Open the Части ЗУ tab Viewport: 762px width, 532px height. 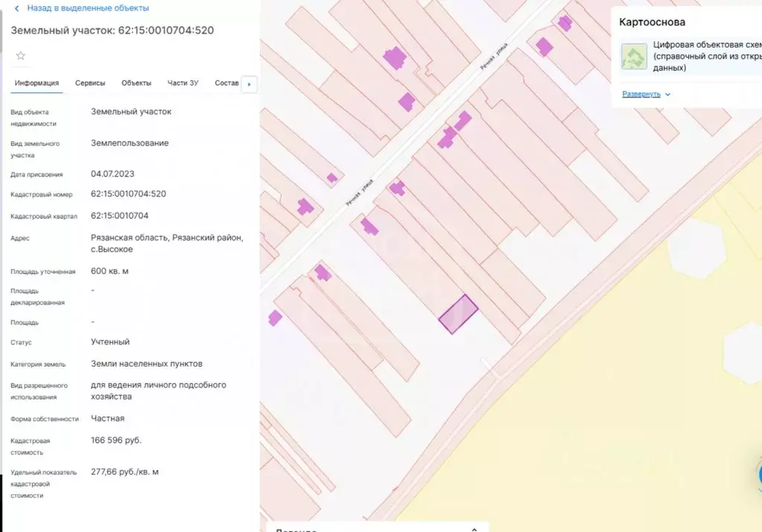point(183,83)
